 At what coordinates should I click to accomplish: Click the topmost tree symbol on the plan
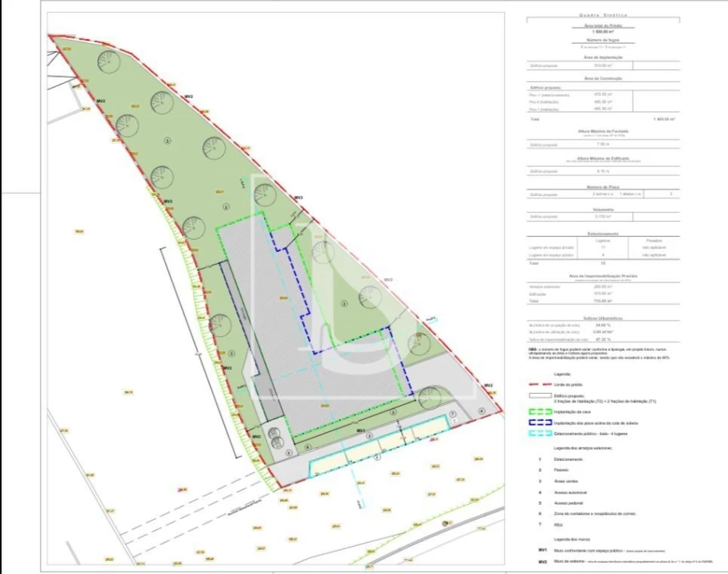pyautogui.click(x=108, y=61)
